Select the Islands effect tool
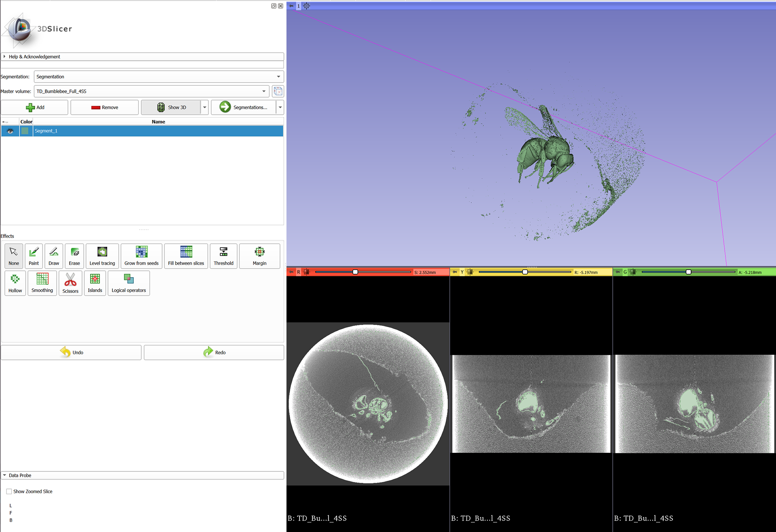This screenshot has width=776, height=532. point(95,283)
